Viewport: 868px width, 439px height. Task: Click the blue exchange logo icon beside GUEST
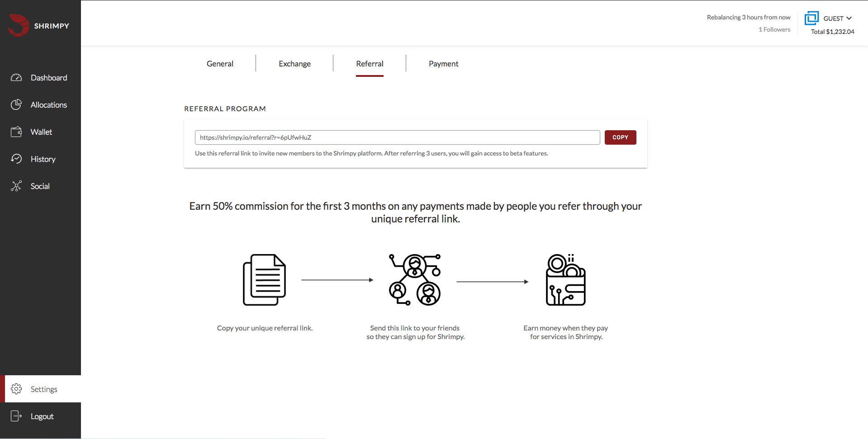click(812, 18)
